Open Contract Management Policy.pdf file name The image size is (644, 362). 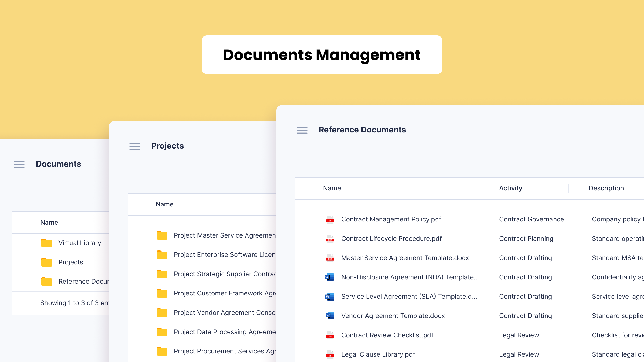pos(391,219)
